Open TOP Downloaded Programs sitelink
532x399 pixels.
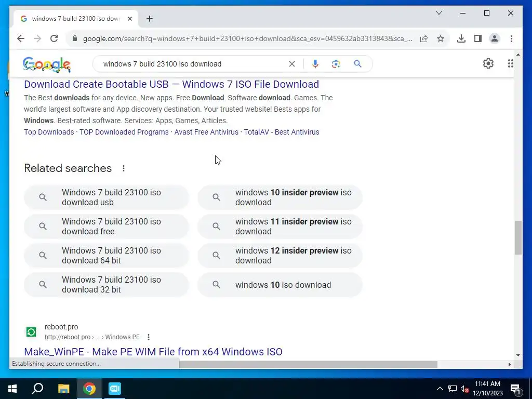click(124, 132)
